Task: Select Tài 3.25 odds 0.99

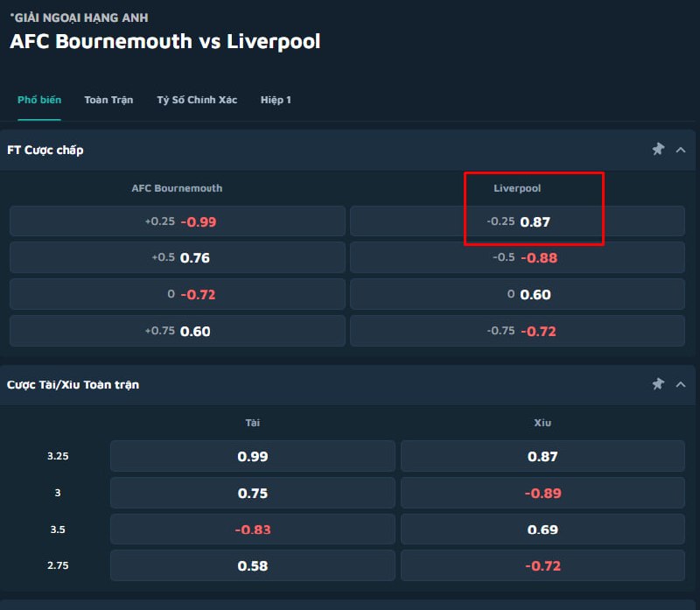Action: pos(253,456)
